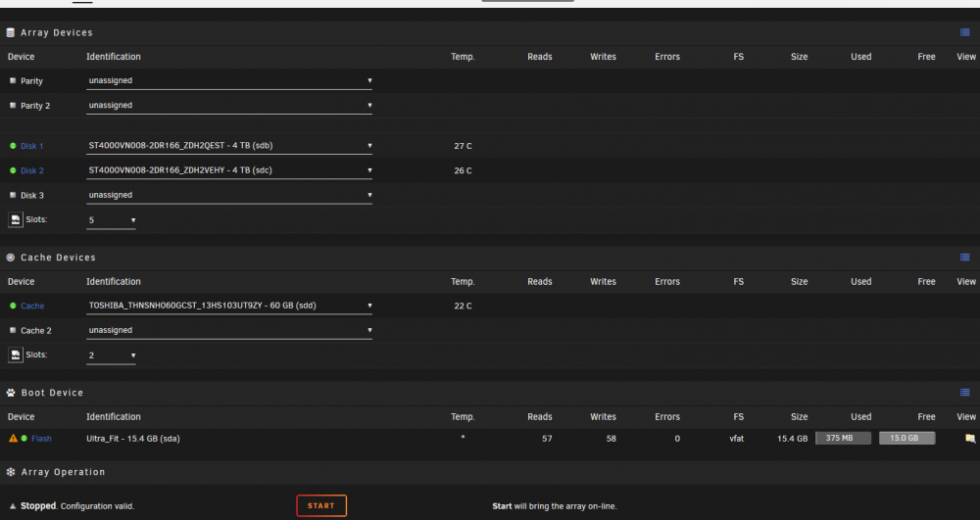Browse Flash device via folder icon
The image size is (980, 520).
click(x=970, y=438)
